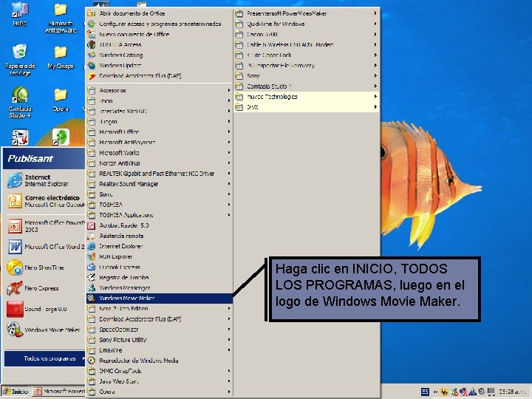Expand hidden tray icons chevron
Viewport: 532px width, 399px height.
435,392
